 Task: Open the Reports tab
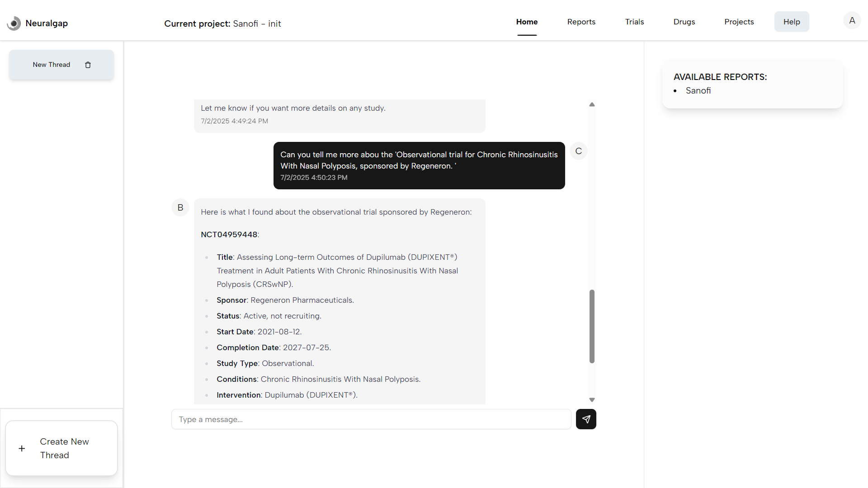(581, 22)
